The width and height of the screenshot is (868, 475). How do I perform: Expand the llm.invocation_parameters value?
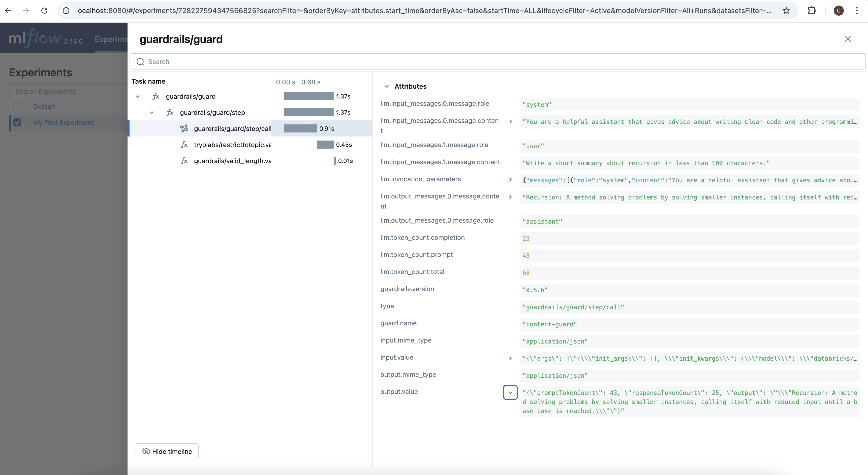(x=510, y=180)
